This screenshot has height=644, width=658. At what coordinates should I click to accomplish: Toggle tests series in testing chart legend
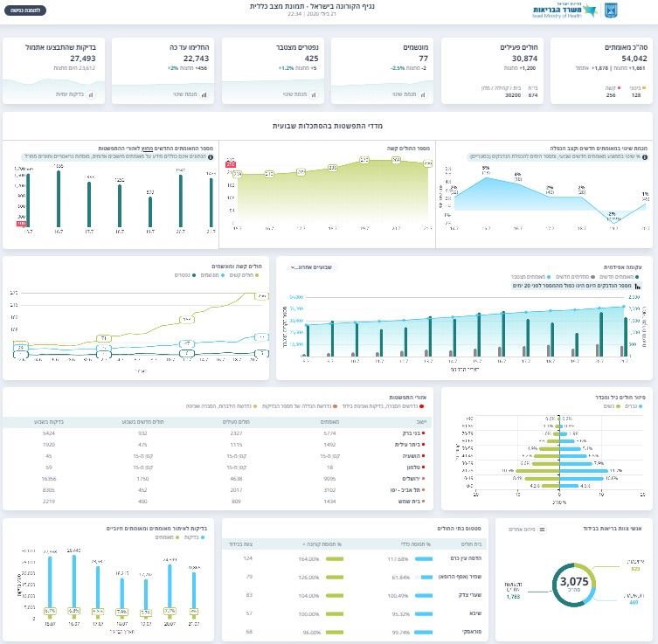pos(194,537)
